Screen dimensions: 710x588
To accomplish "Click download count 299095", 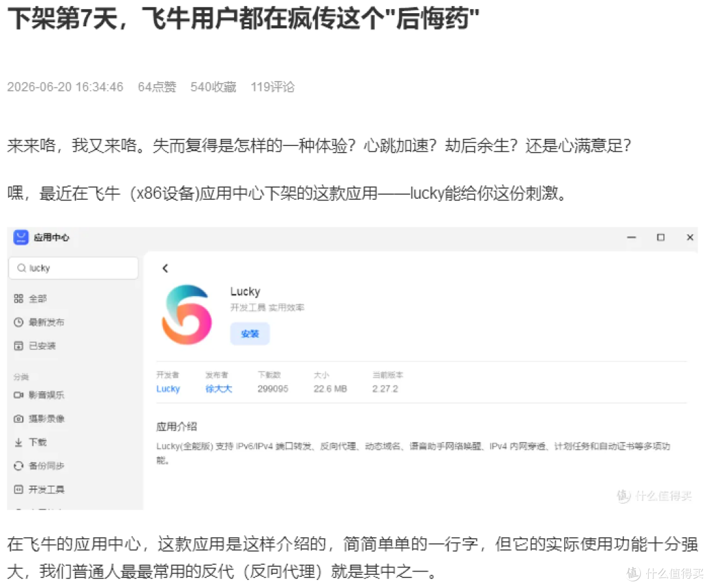I will click(273, 389).
